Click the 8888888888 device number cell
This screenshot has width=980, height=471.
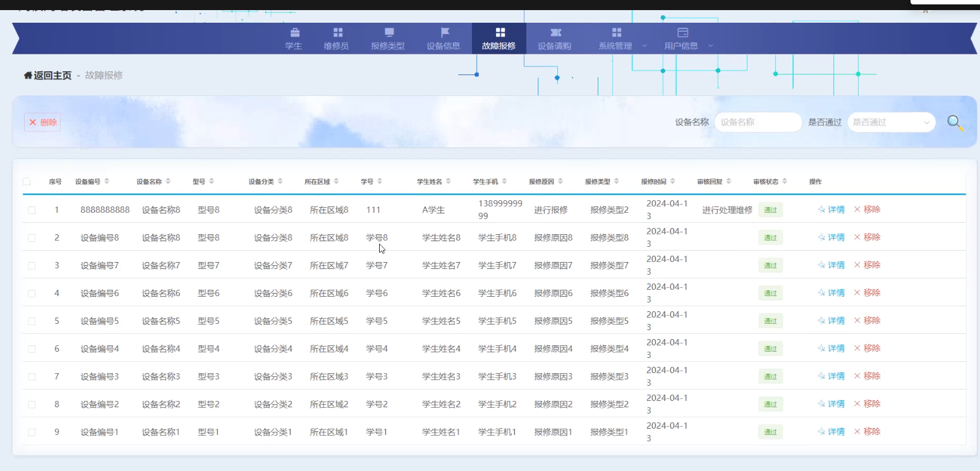(x=105, y=210)
